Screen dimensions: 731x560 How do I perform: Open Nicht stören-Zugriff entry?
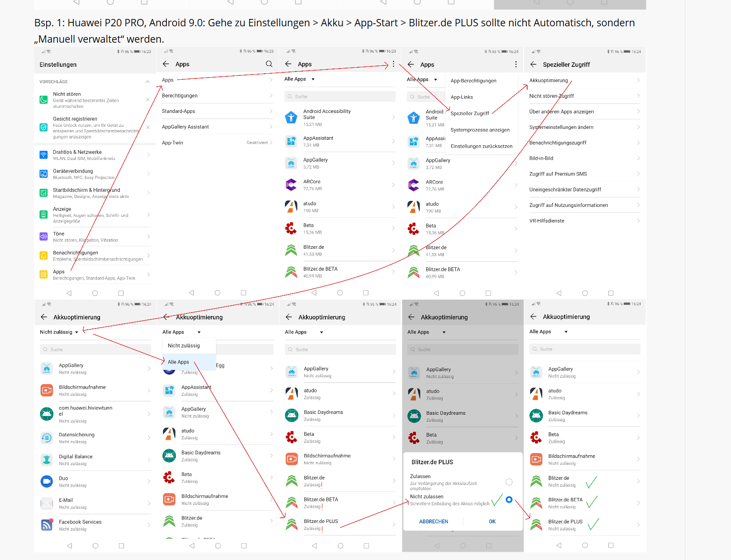(585, 96)
